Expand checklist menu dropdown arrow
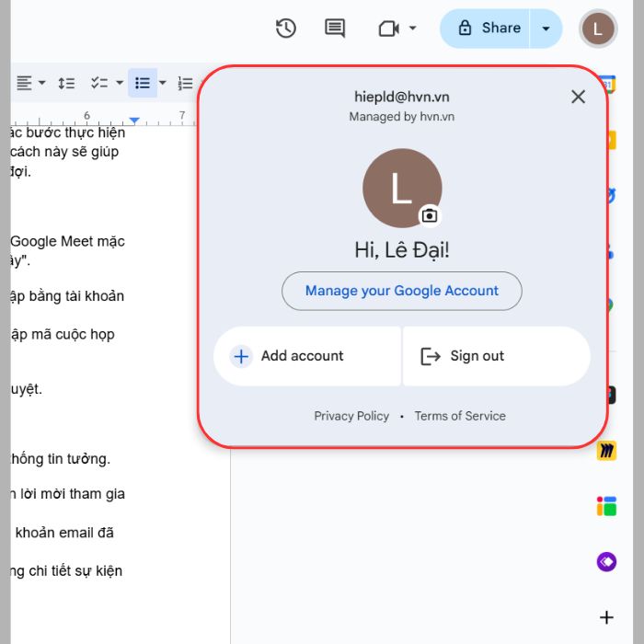Screen dimensions: 644x644 coord(120,83)
